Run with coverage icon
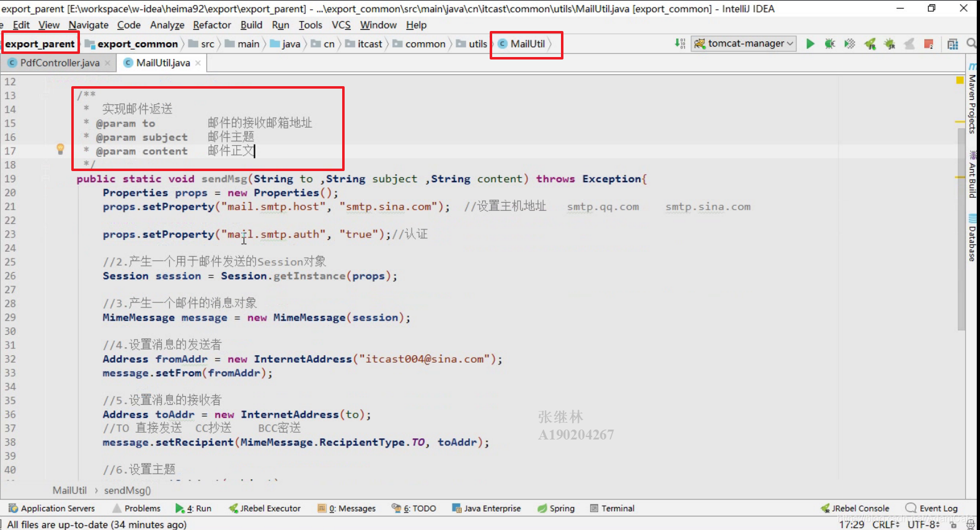The image size is (980, 530). 850,43
